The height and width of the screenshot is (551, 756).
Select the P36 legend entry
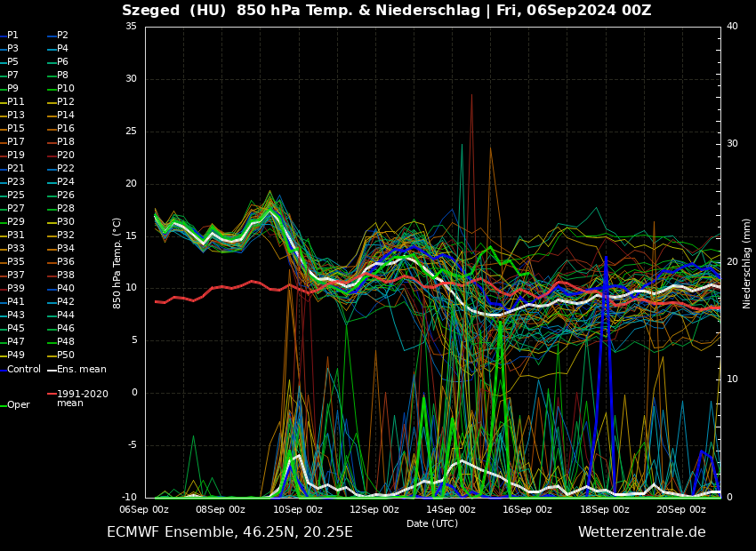click(65, 262)
